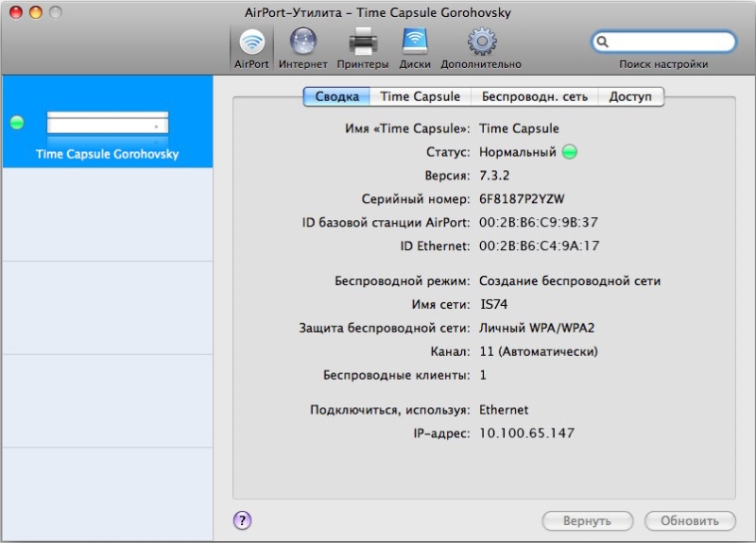The height and width of the screenshot is (543, 756).
Task: Open the Интернет settings globe icon
Action: (302, 42)
